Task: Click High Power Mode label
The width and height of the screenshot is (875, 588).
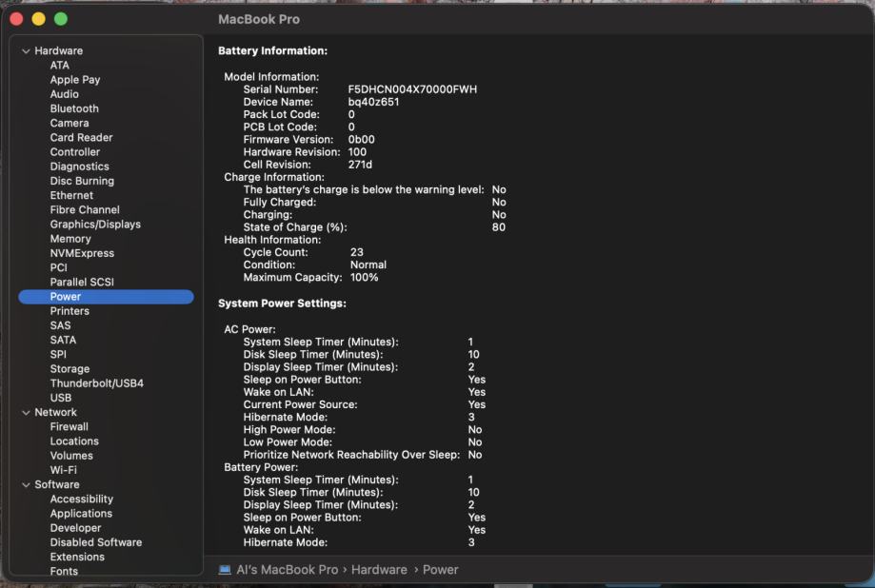Action: click(289, 429)
